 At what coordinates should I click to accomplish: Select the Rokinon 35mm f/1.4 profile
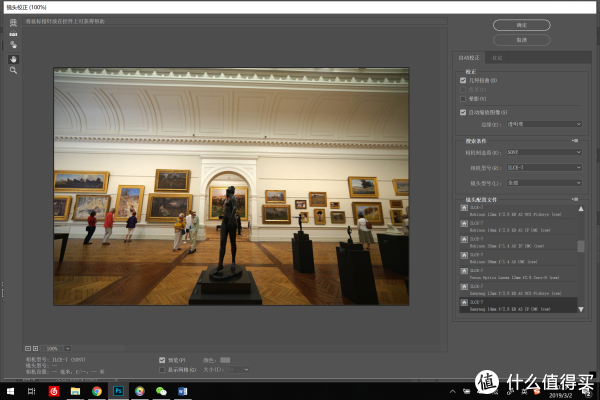click(518, 242)
